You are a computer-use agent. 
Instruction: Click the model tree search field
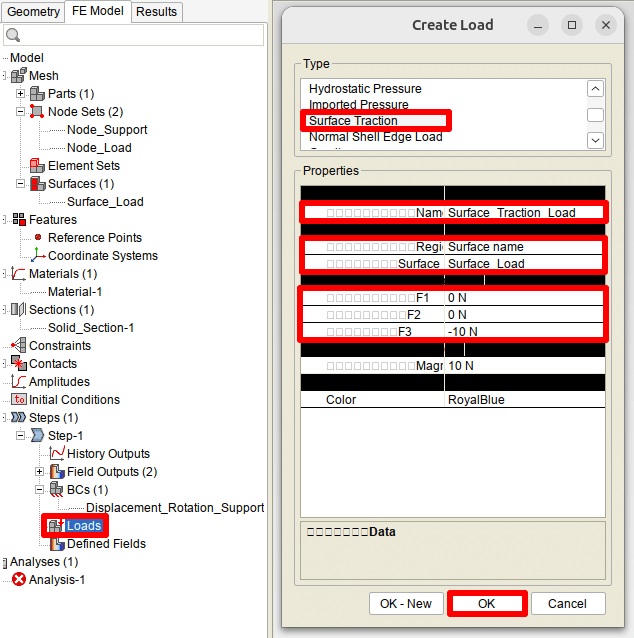coord(133,35)
